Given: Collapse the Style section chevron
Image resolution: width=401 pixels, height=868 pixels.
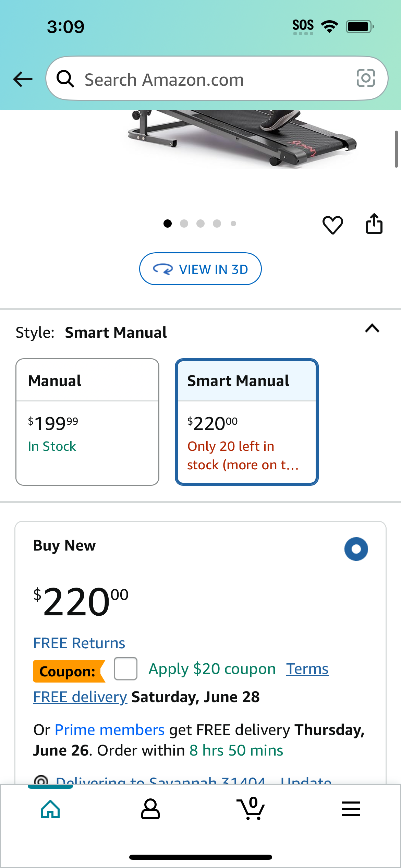Looking at the screenshot, I should (372, 328).
